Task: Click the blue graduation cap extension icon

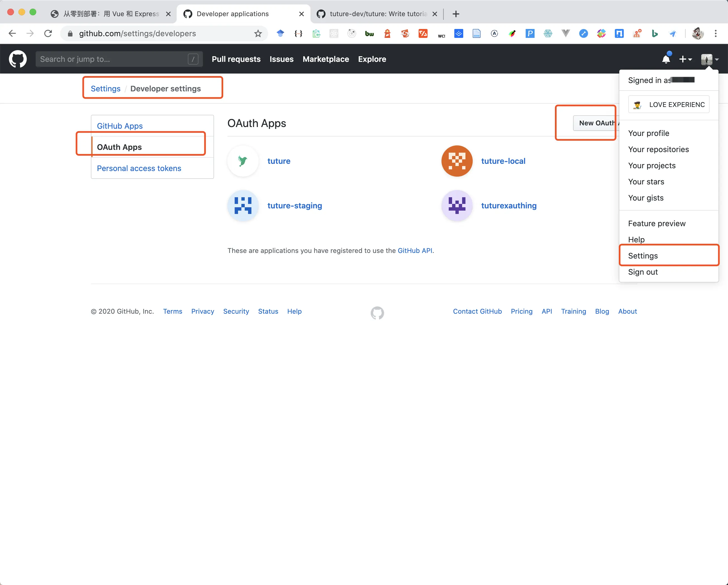Action: 280,33
